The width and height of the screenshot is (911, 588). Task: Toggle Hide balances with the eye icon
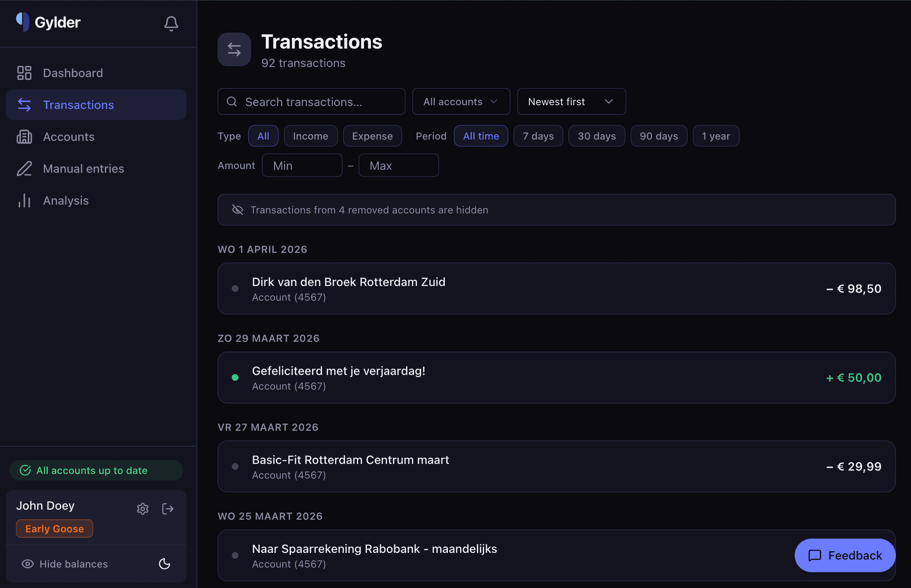27,564
